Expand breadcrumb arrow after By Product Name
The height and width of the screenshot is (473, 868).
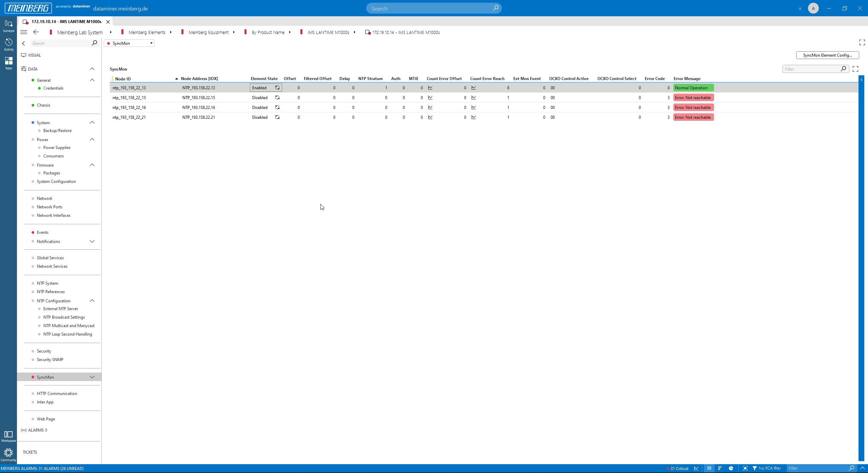290,32
